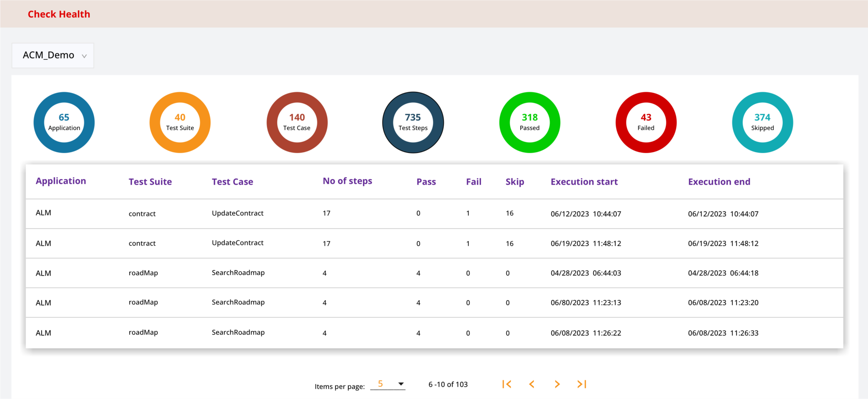868x399 pixels.
Task: Open the ACM_Demo project dropdown
Action: point(53,55)
